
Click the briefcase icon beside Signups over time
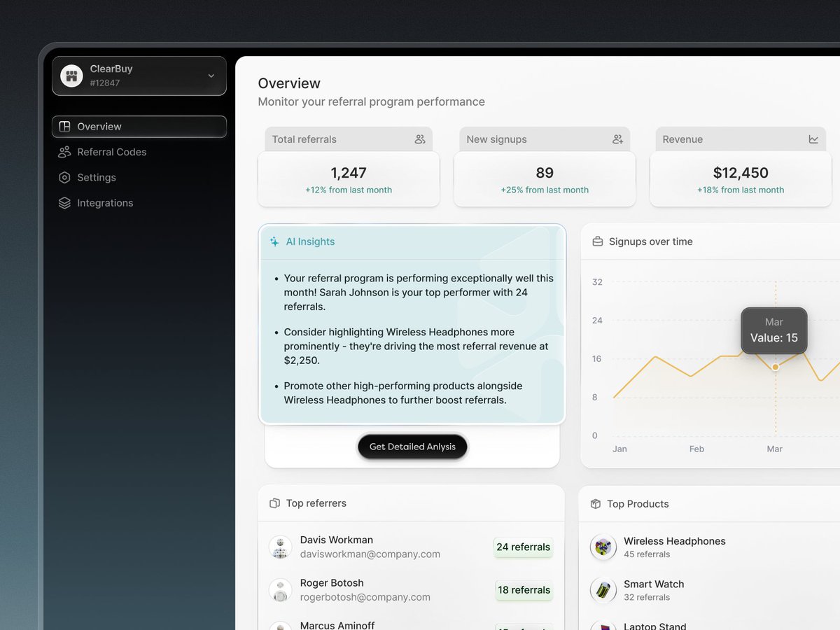click(598, 241)
